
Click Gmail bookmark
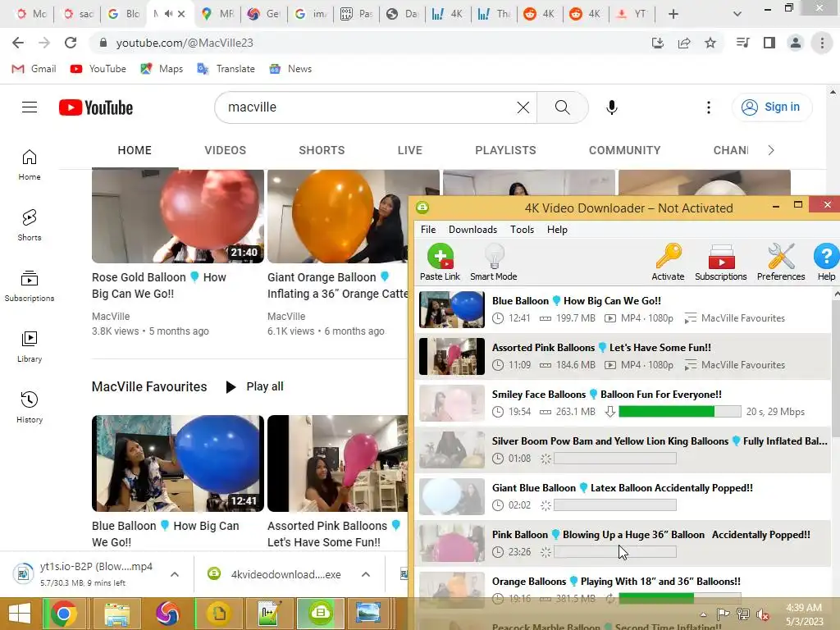pos(34,69)
